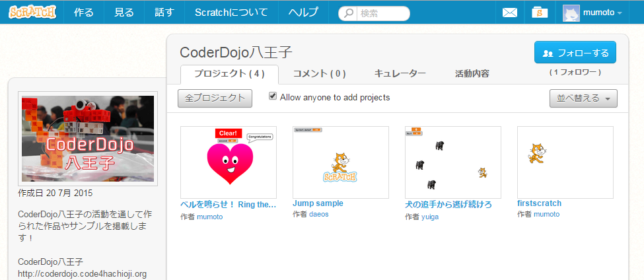Open the ヘルプ menu item

(303, 12)
